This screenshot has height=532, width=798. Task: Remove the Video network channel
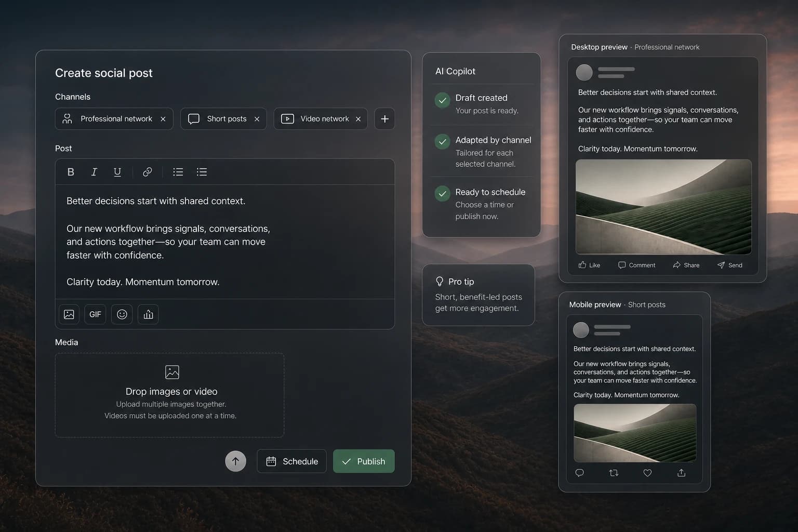click(358, 119)
